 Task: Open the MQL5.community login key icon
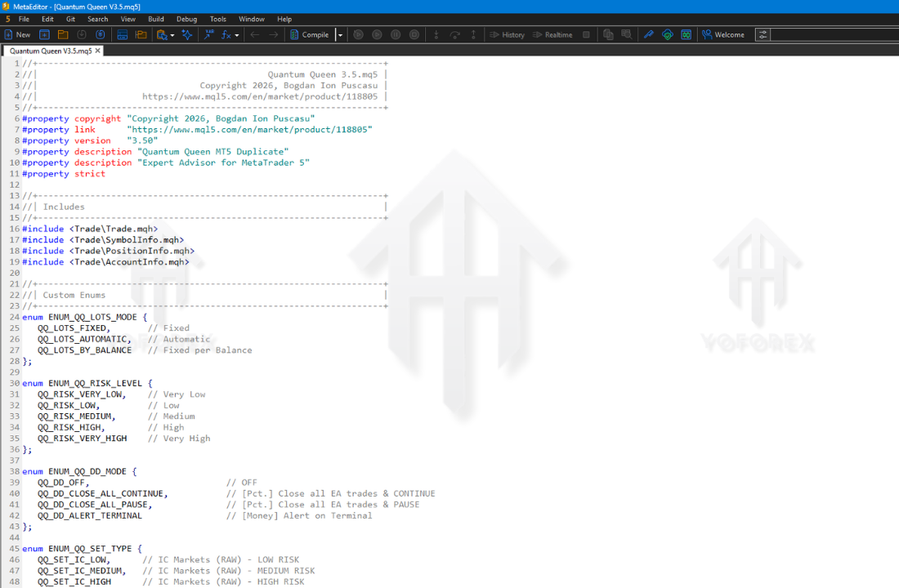[x=648, y=34]
